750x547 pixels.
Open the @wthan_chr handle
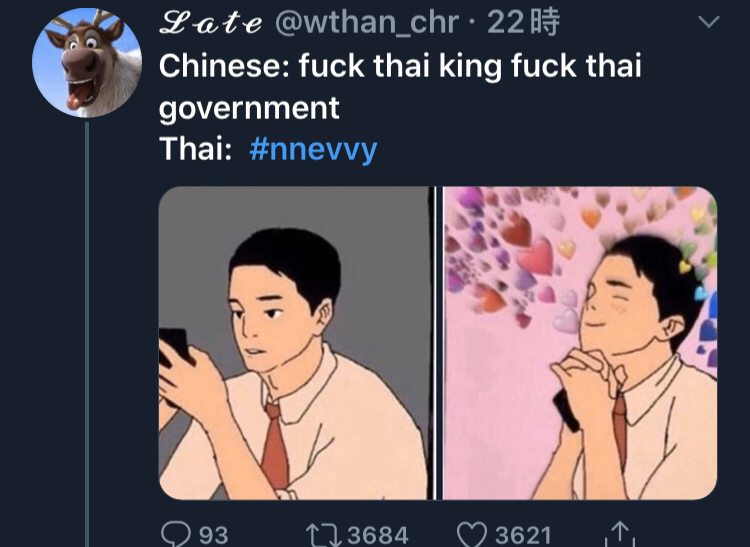click(367, 22)
